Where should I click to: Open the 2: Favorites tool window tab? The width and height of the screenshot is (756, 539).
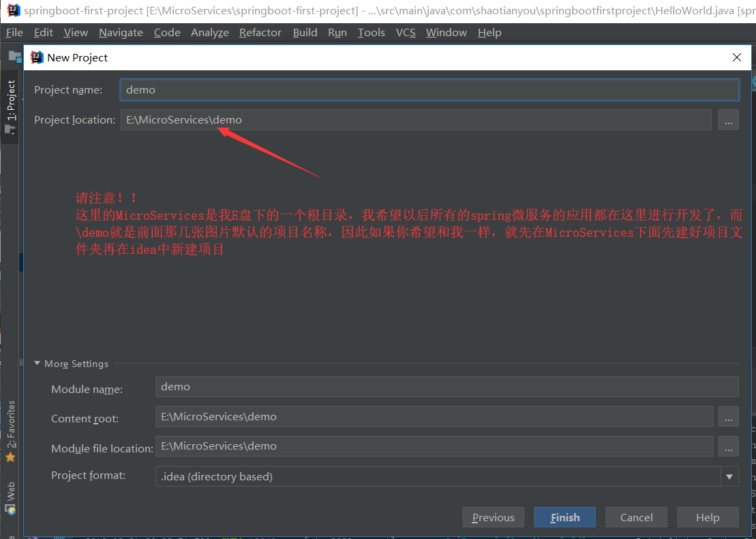click(10, 431)
